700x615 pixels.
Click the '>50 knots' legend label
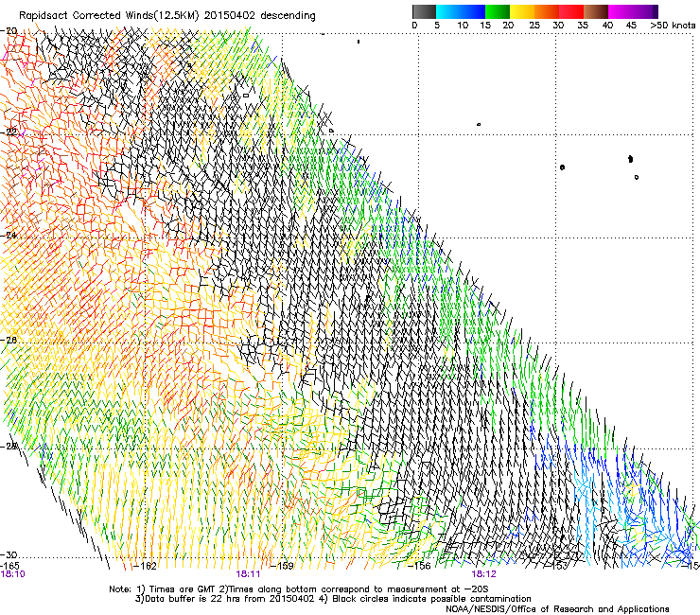pos(673,26)
